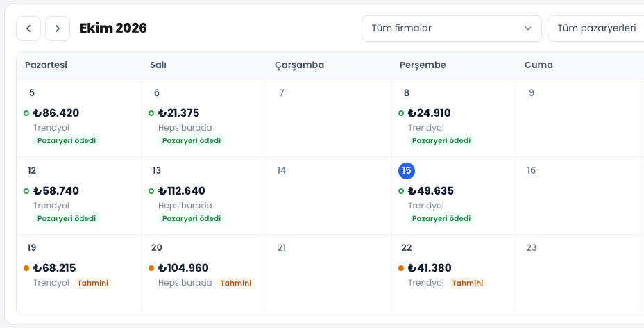Select calendar day 21

(281, 248)
